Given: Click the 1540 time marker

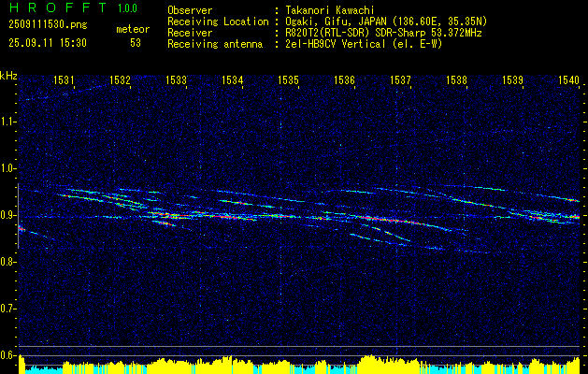Looking at the screenshot, I should pyautogui.click(x=569, y=79).
